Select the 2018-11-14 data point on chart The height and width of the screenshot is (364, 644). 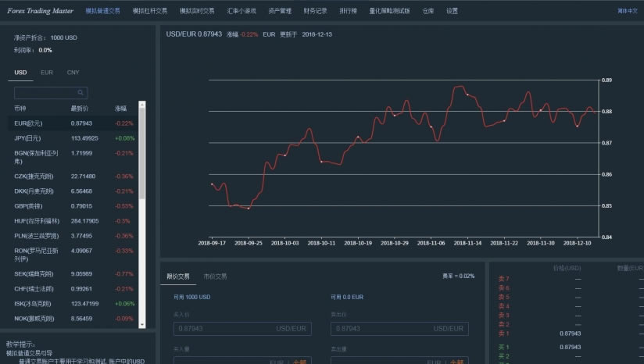click(467, 95)
